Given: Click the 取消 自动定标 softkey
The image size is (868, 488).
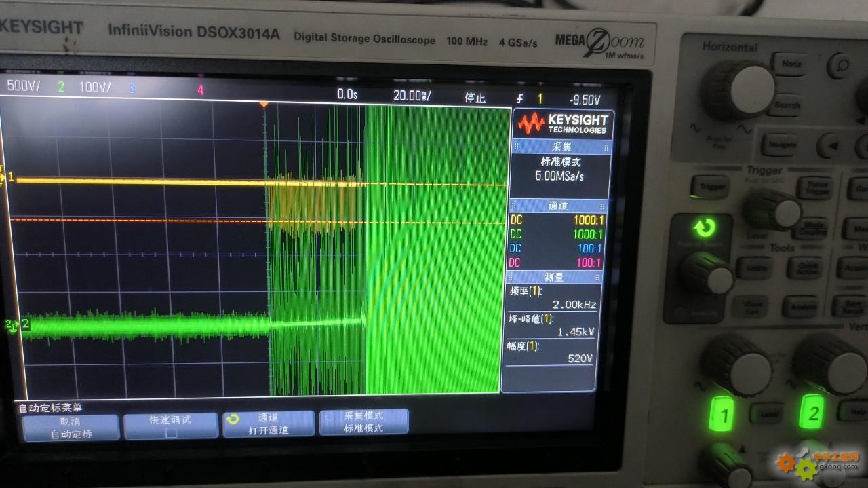Looking at the screenshot, I should 71,428.
